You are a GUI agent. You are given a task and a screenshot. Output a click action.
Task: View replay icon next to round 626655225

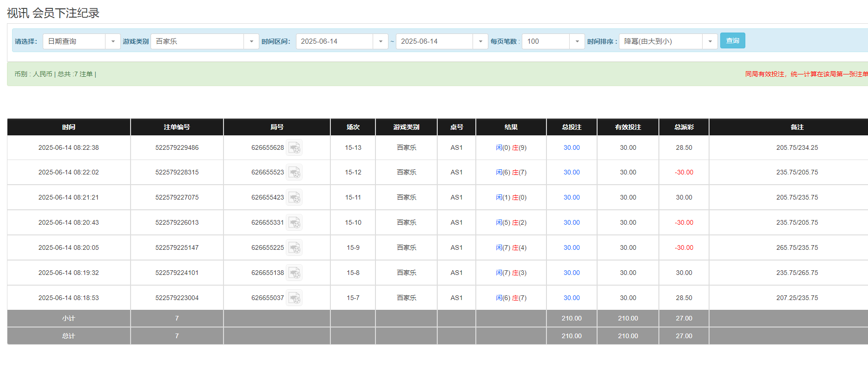point(294,248)
